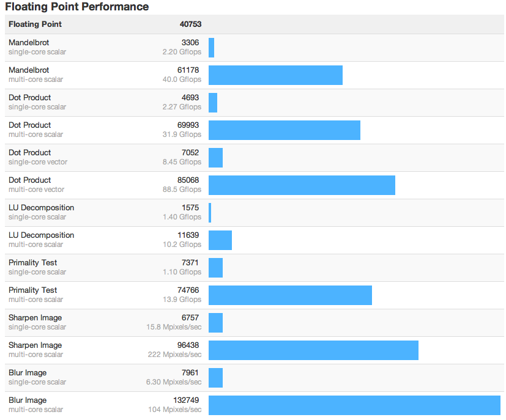Click the Mandelbrot single-core scalar label
Image resolution: width=506 pixels, height=420 pixels.
(29, 43)
